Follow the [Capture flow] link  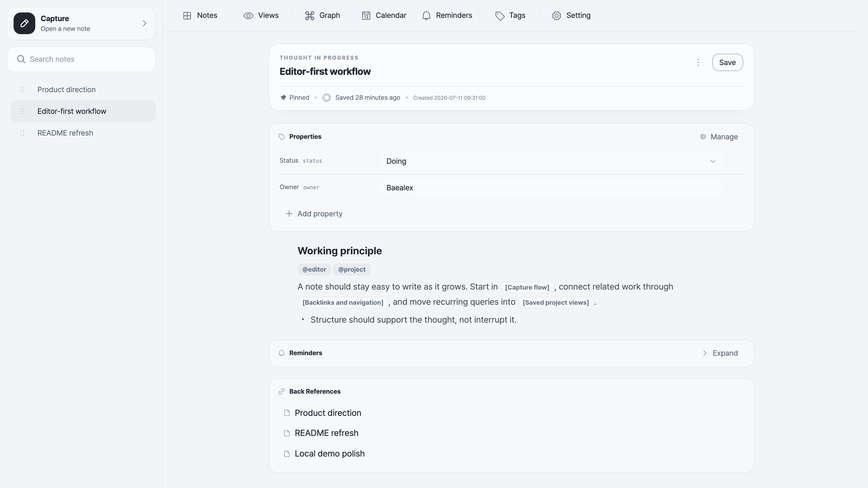(x=527, y=287)
